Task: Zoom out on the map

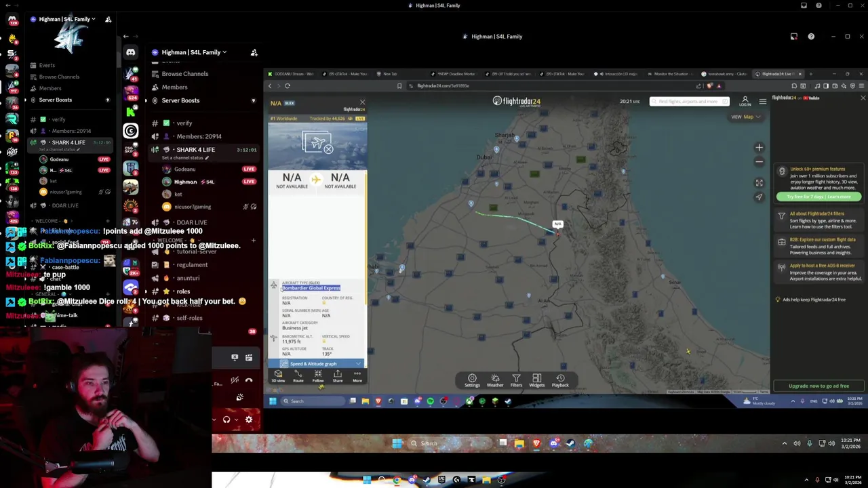Action: point(759,161)
